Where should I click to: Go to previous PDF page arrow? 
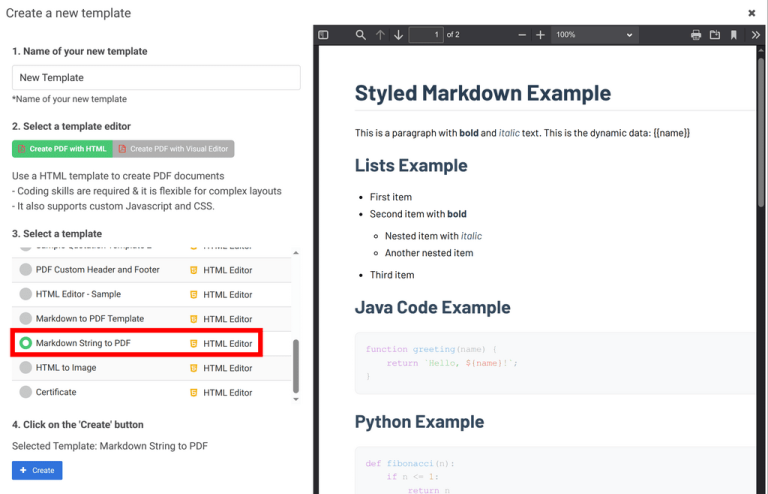coord(380,35)
